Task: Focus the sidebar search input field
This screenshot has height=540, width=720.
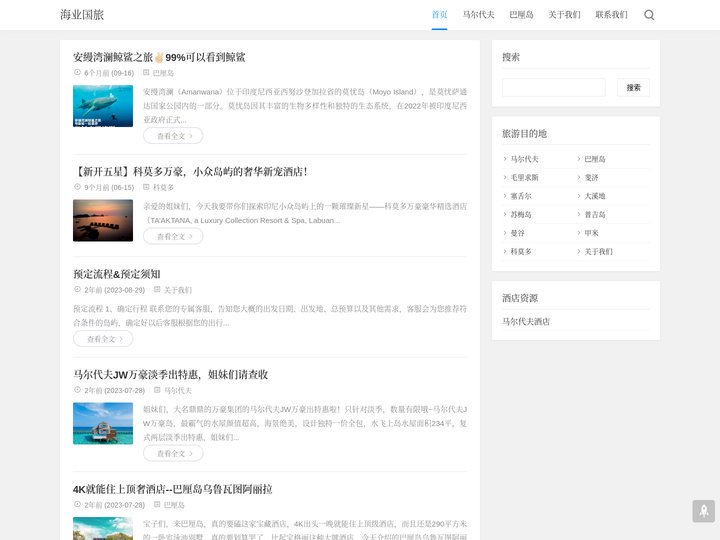Action: 554,87
